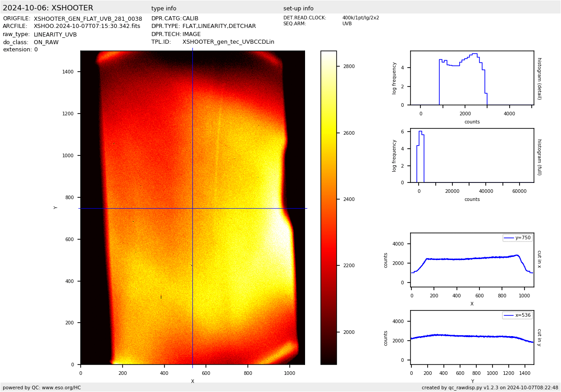The height and width of the screenshot is (392, 561).
Task: Click the qc_rawdisp.py creation timestamp in footer
Action: (490, 387)
